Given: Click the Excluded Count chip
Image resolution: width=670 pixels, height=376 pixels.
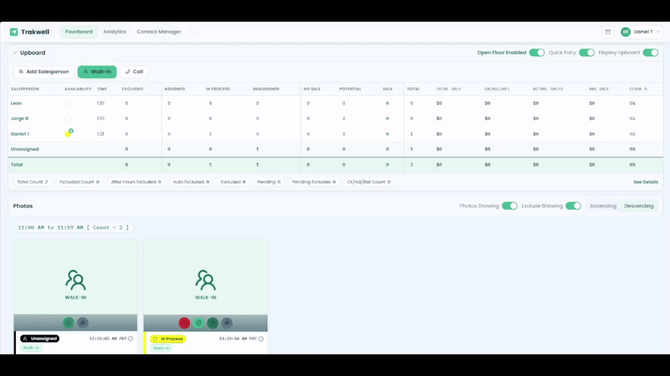Looking at the screenshot, I should tap(79, 182).
